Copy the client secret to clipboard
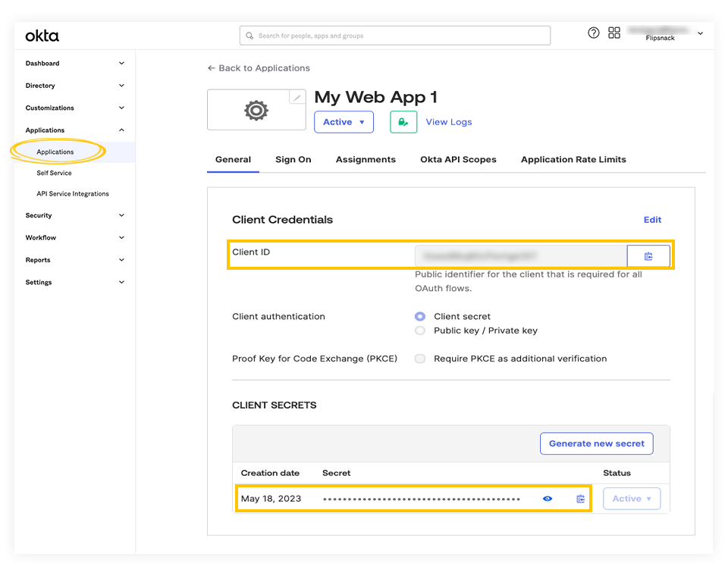Image resolution: width=728 pixels, height=576 pixels. [x=580, y=499]
